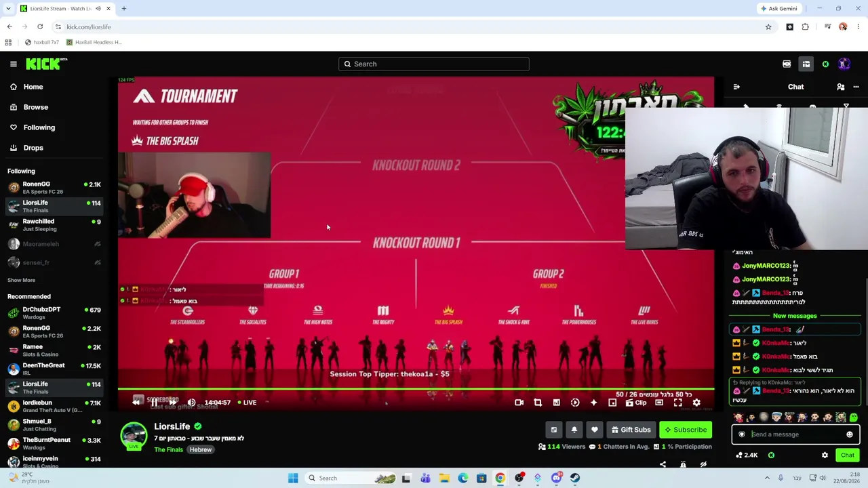868x488 pixels.
Task: Open chat users list icon
Action: point(841,87)
